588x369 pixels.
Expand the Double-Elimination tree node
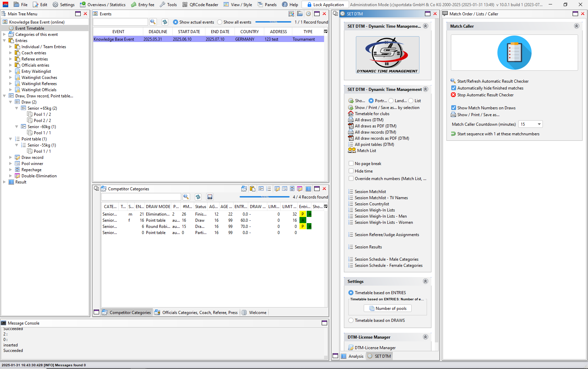(10, 176)
